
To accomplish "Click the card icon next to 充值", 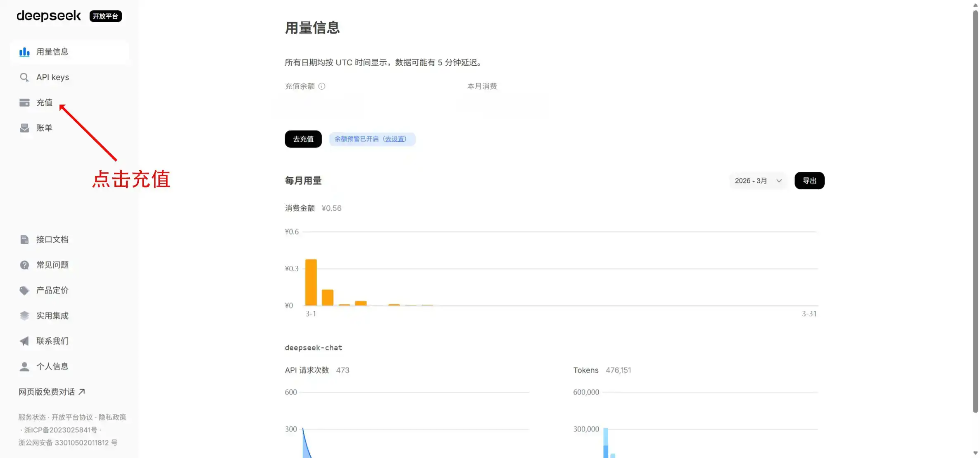I will tap(24, 103).
